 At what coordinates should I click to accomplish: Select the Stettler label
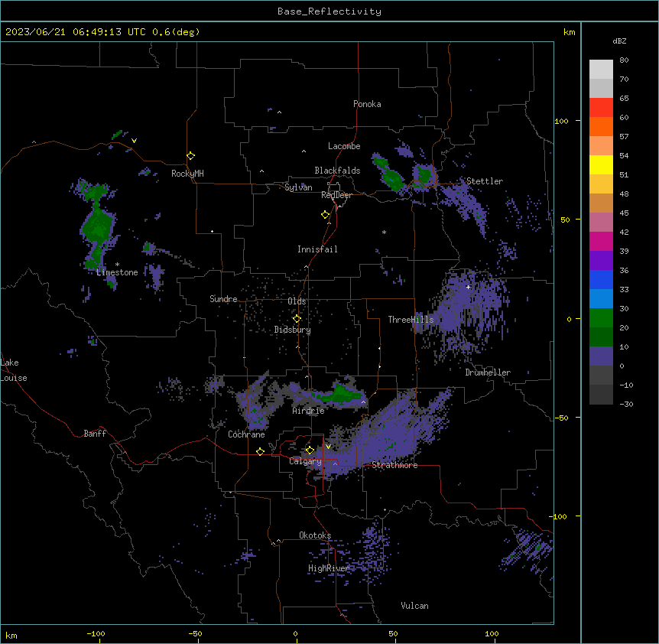click(485, 181)
